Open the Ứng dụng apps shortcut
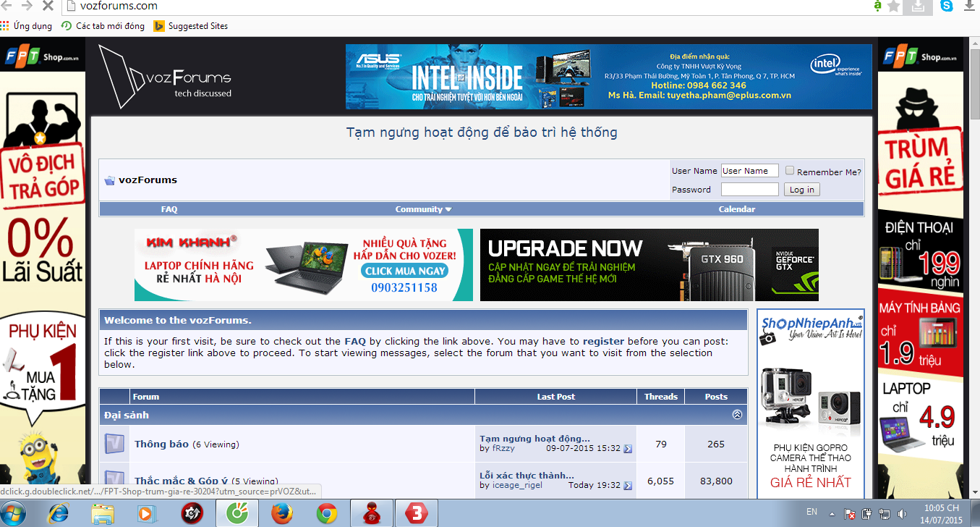Image resolution: width=980 pixels, height=527 pixels. pyautogui.click(x=27, y=26)
